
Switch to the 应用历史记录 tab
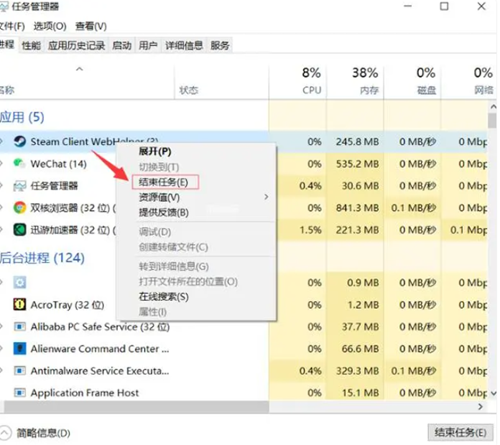pyautogui.click(x=76, y=45)
